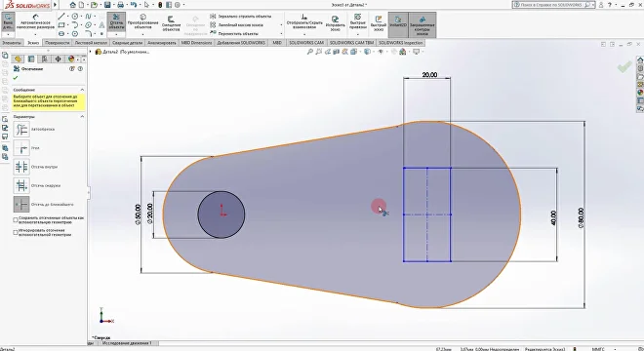Screen dimensions: 644x351
Task: Accept trim with the green checkmark in PropertyManager
Action: [16, 78]
